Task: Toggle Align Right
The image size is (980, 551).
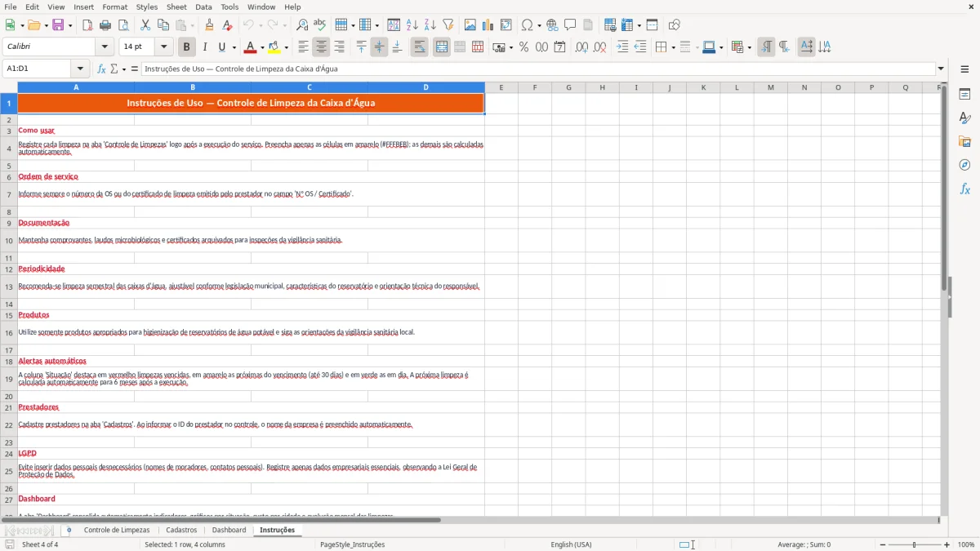Action: click(x=340, y=47)
